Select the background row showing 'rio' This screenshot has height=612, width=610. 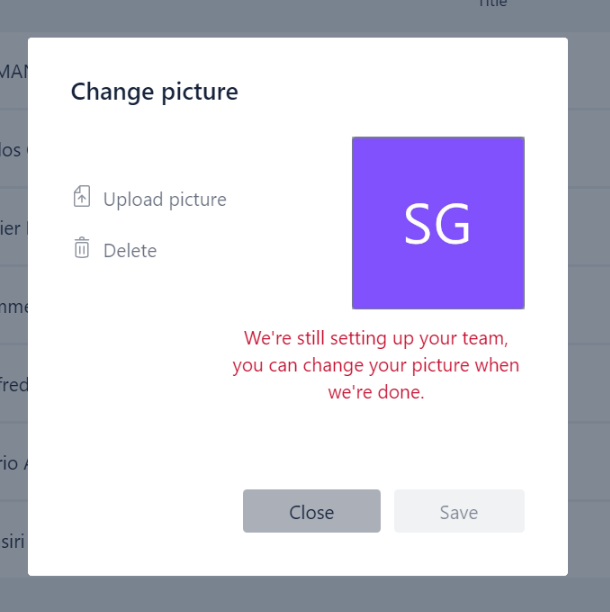point(14,463)
